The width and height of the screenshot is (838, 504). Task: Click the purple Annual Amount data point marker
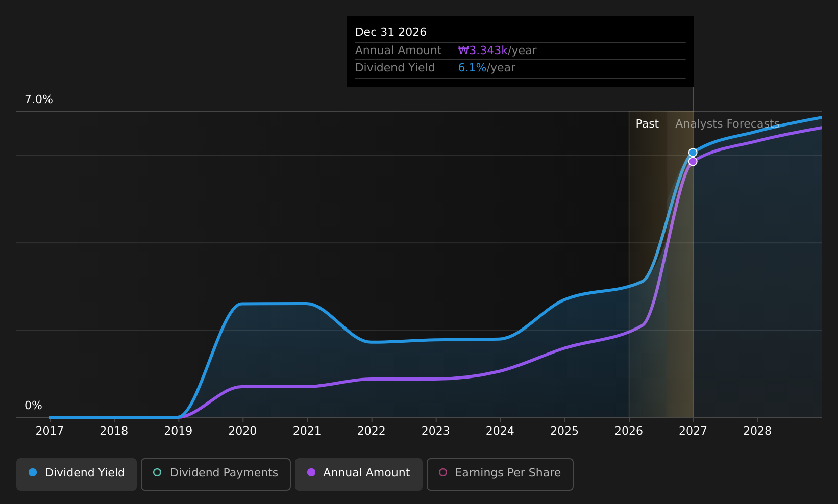[693, 161]
